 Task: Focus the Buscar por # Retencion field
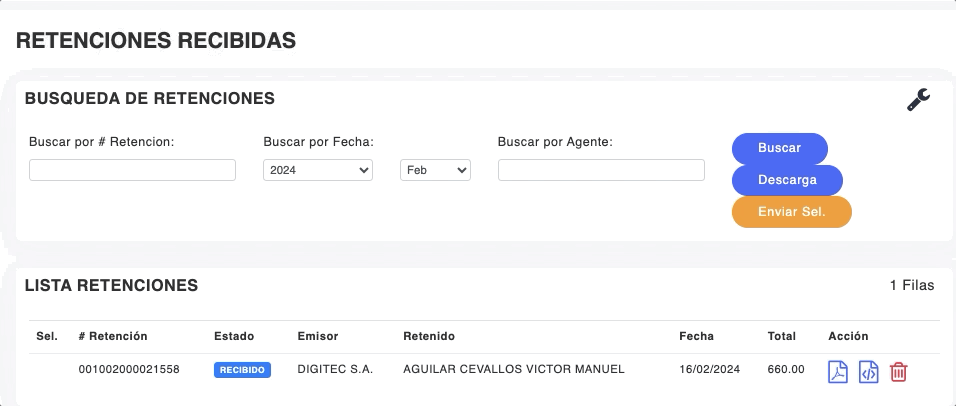tap(132, 170)
